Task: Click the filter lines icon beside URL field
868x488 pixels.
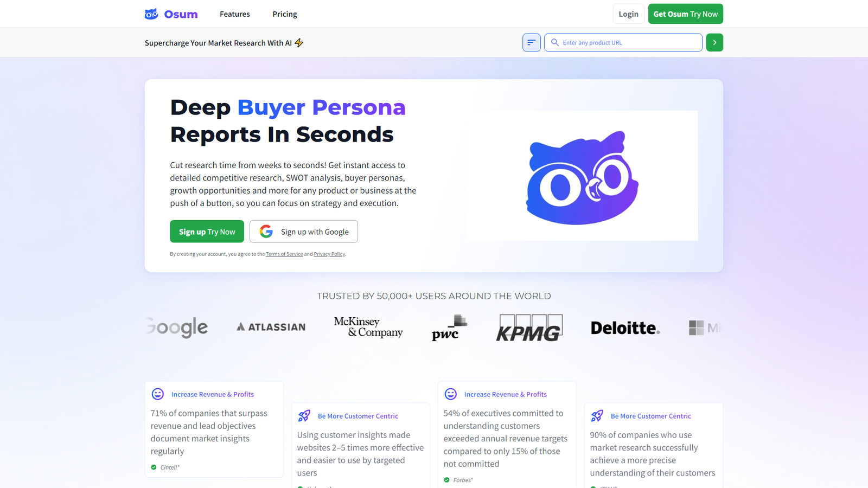Action: pos(532,42)
